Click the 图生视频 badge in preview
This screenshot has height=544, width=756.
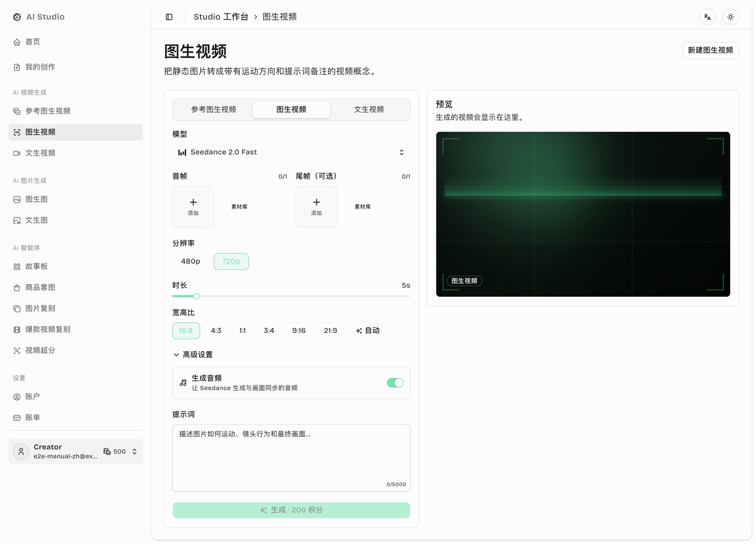tap(465, 281)
